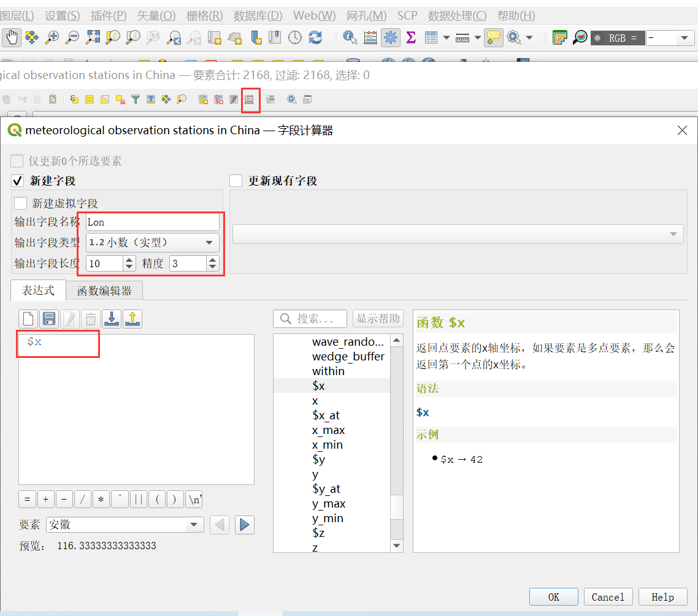
Task: Click the New Field icon in attribute table toolbar
Action: pyautogui.click(x=204, y=99)
